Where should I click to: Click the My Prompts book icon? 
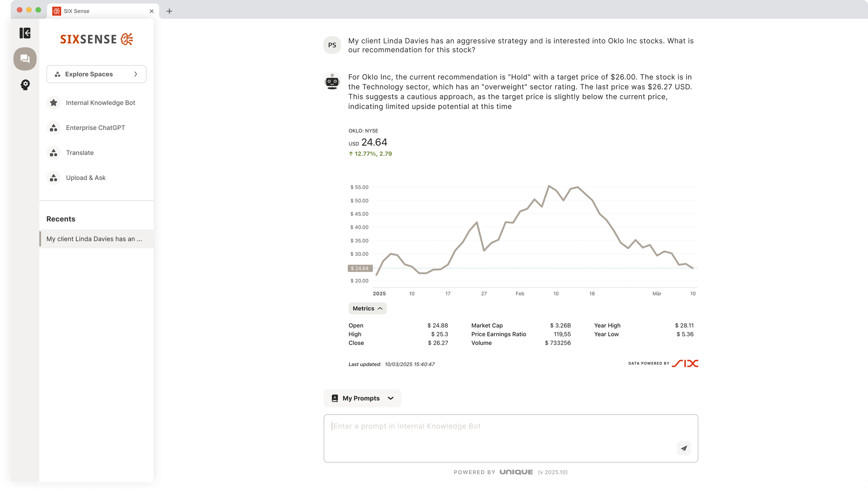coord(334,398)
